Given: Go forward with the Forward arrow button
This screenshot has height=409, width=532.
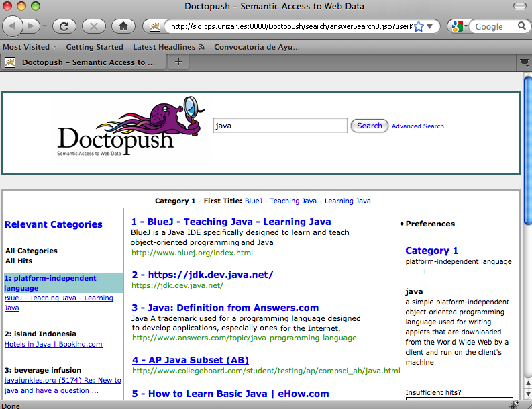Looking at the screenshot, I should click(32, 26).
